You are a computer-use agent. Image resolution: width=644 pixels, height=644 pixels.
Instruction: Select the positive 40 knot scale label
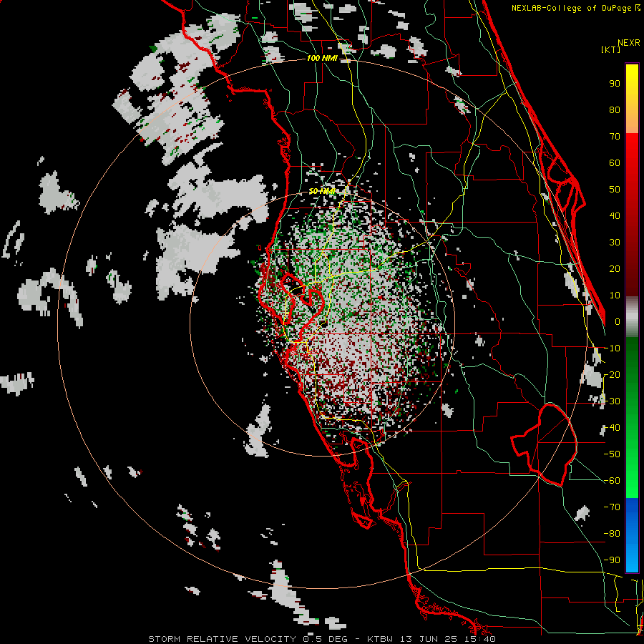click(615, 216)
